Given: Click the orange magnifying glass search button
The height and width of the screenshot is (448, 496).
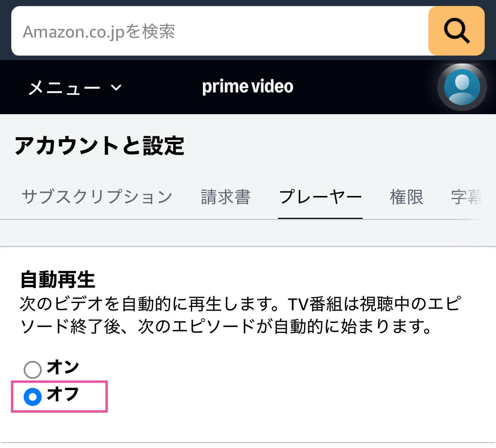Looking at the screenshot, I should click(x=456, y=31).
